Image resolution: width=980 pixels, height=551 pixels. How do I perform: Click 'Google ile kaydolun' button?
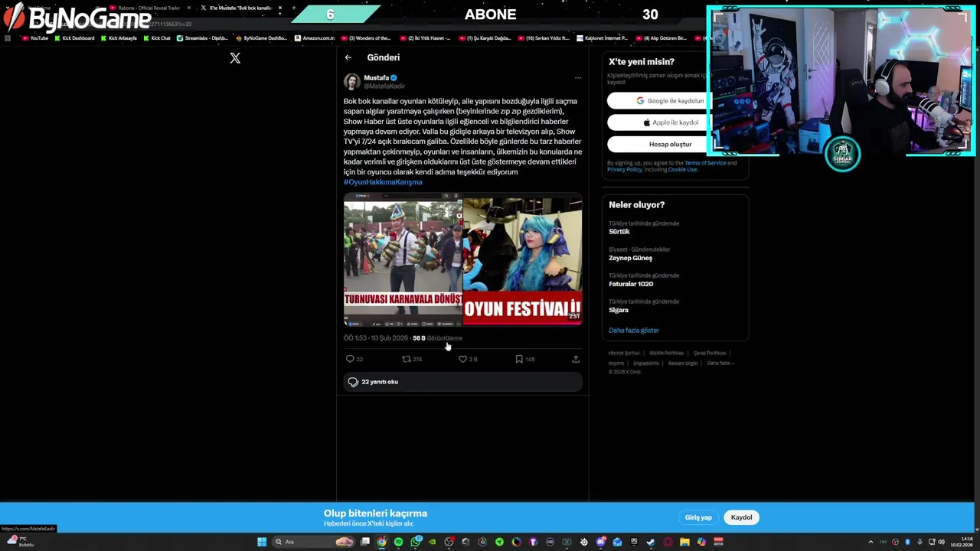[x=670, y=100]
